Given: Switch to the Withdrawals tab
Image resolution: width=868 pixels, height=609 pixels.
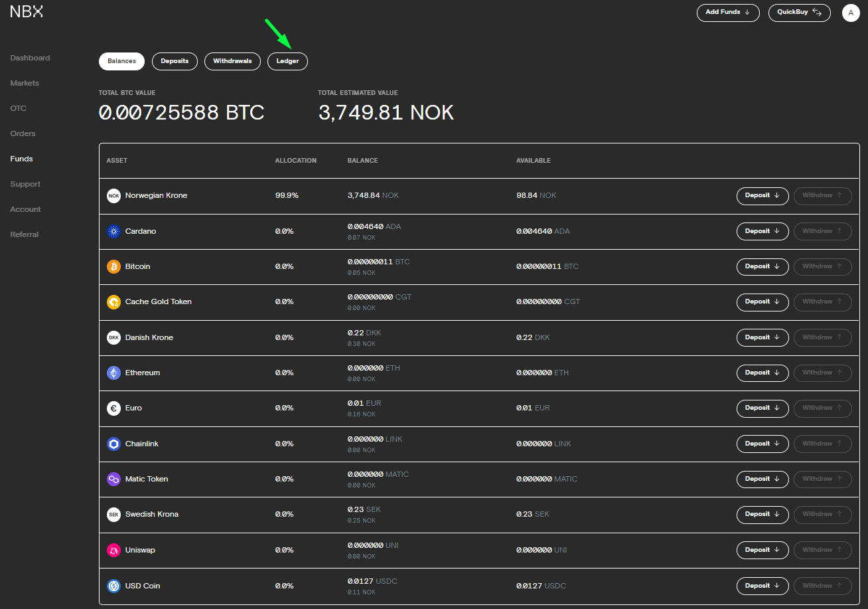Looking at the screenshot, I should click(x=232, y=61).
